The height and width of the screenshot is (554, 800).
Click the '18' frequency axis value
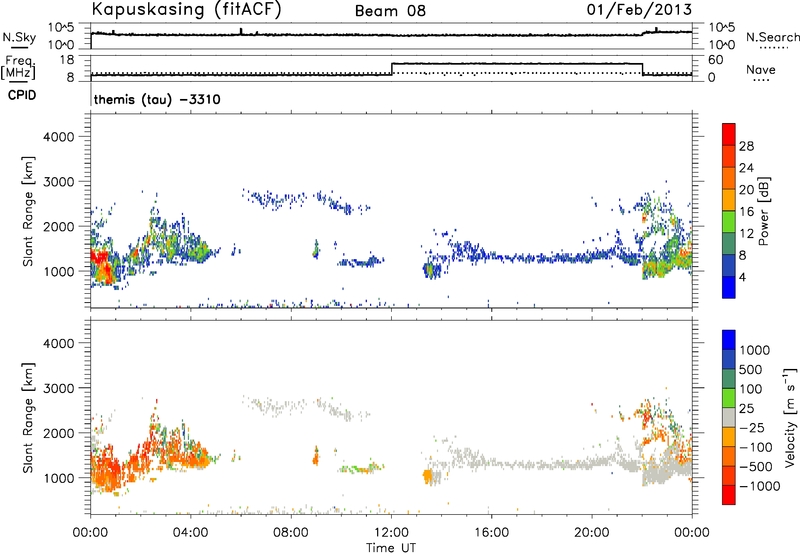click(x=67, y=60)
